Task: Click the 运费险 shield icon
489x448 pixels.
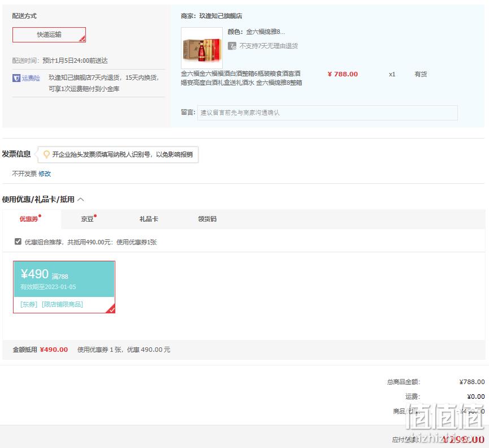Action: (16, 78)
